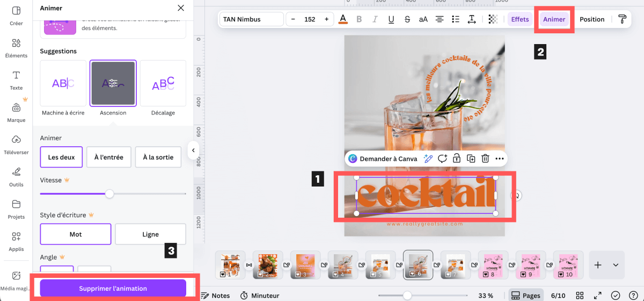Open the text color picker
Viewport: 644px width, 301px height.
point(342,19)
